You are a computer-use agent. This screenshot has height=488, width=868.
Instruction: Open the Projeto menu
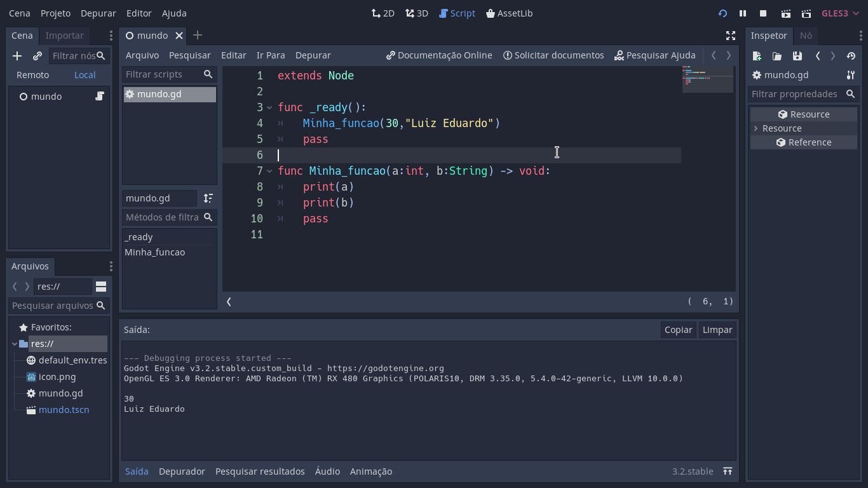(x=55, y=13)
